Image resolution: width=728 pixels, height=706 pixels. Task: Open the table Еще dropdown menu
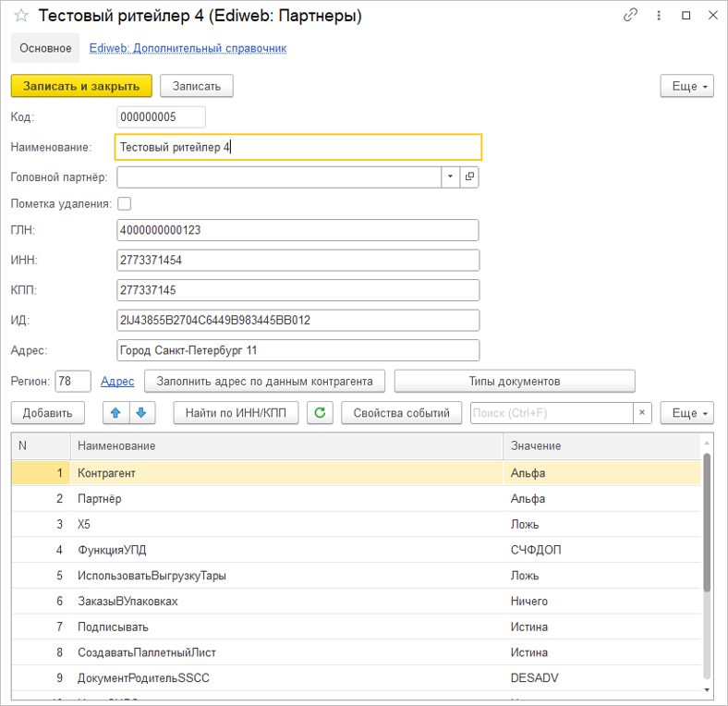pyautogui.click(x=686, y=413)
